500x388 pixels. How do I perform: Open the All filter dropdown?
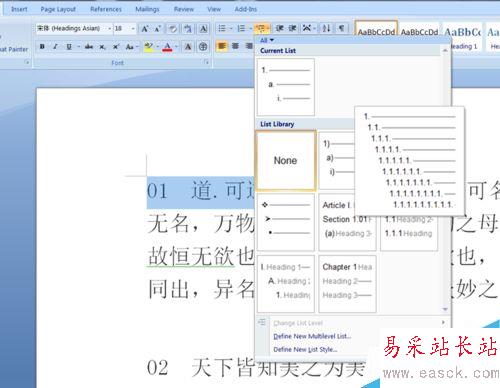click(x=267, y=40)
